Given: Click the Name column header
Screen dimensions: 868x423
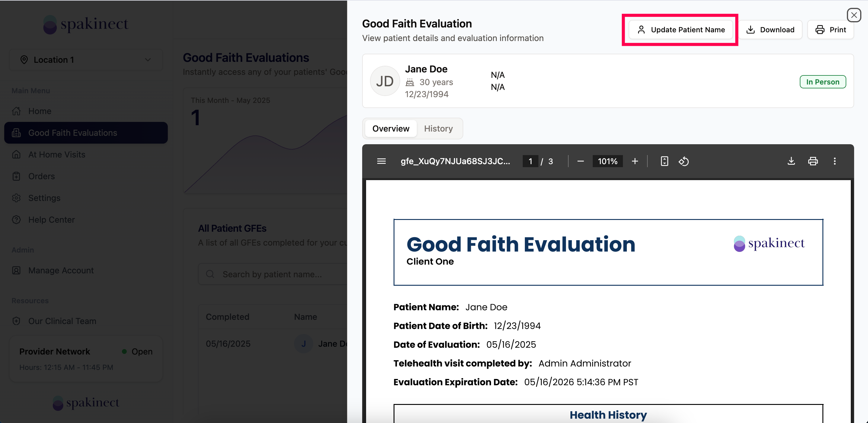Looking at the screenshot, I should pyautogui.click(x=306, y=316).
